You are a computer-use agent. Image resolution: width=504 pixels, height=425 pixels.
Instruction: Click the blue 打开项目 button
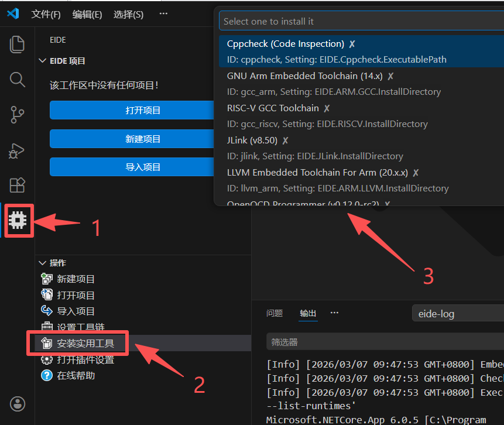(x=132, y=110)
